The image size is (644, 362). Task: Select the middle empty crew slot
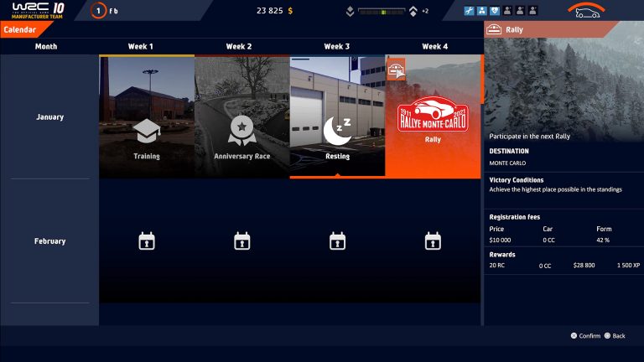pyautogui.click(x=520, y=11)
